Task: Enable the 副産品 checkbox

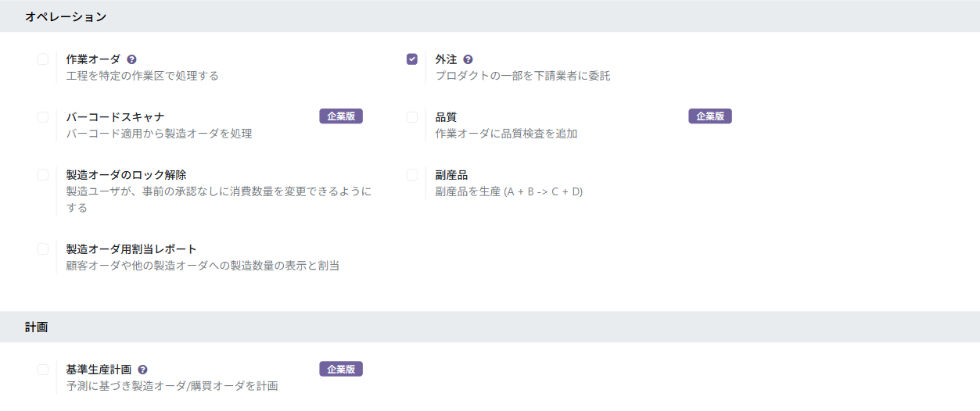Action: (412, 175)
